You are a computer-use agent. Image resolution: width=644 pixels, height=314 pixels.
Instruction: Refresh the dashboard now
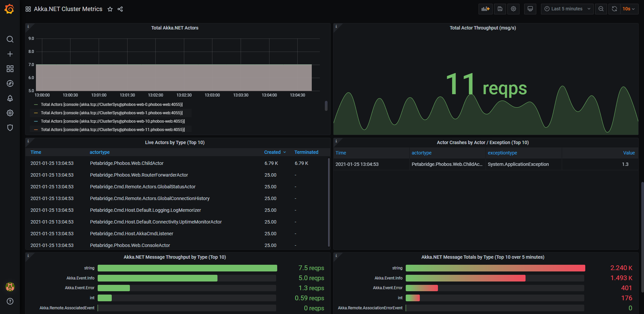point(614,9)
